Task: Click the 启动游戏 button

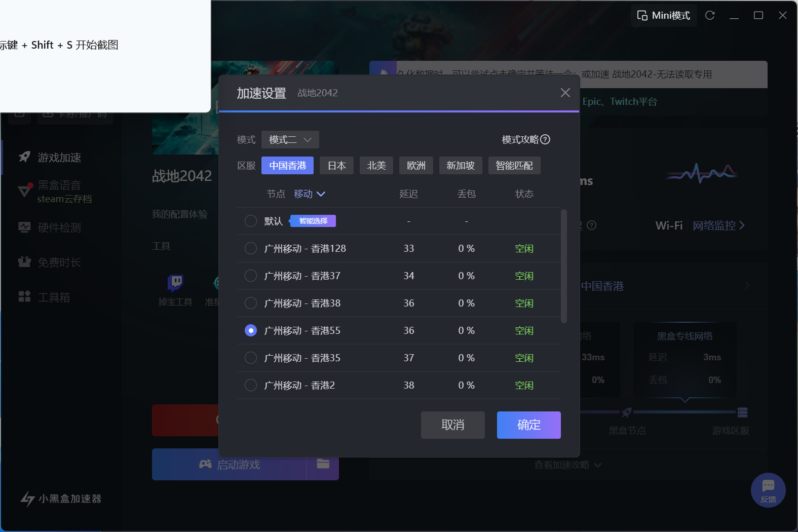Action: click(x=230, y=465)
